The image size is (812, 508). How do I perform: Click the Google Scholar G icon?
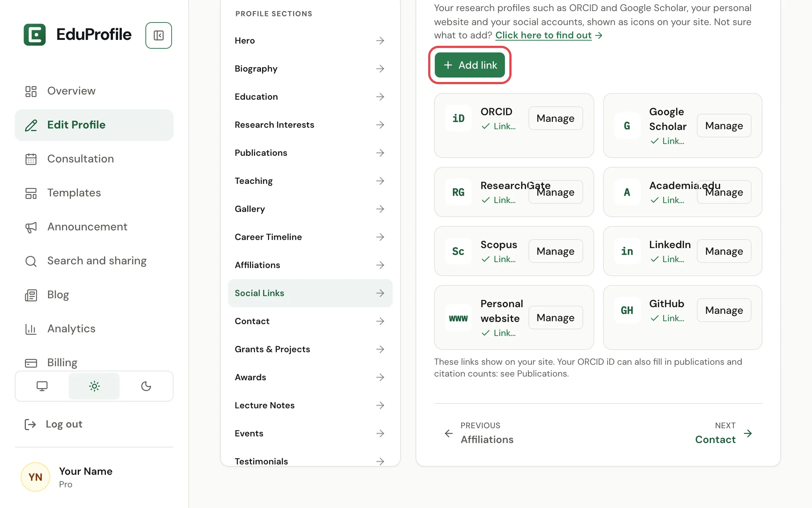click(x=627, y=126)
